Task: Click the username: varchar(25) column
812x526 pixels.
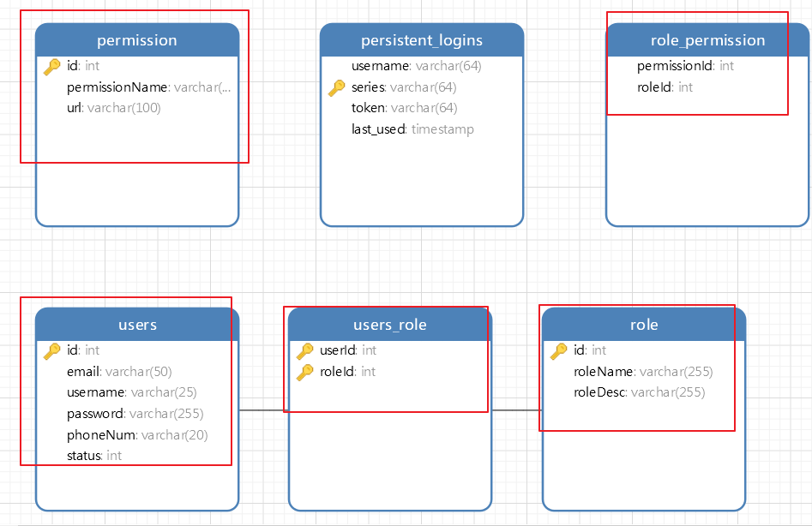Action: [131, 392]
